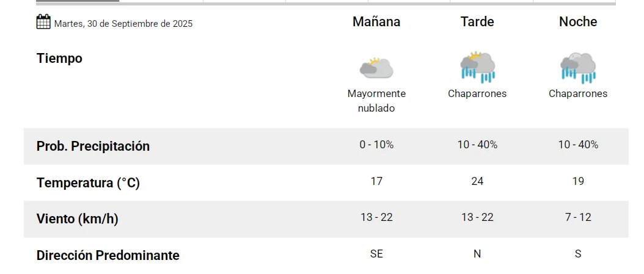Click the Viento (km/h) row label
644x274 pixels.
click(77, 219)
